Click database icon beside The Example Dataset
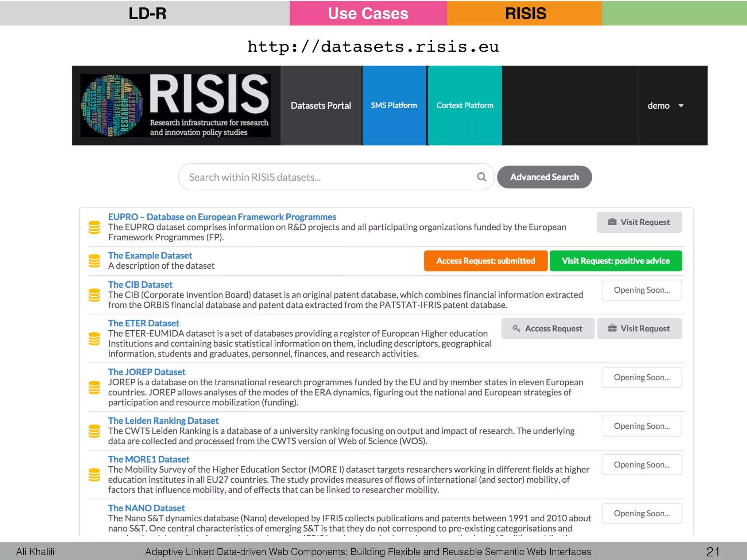Viewport: 747px width, 560px height. [x=94, y=261]
